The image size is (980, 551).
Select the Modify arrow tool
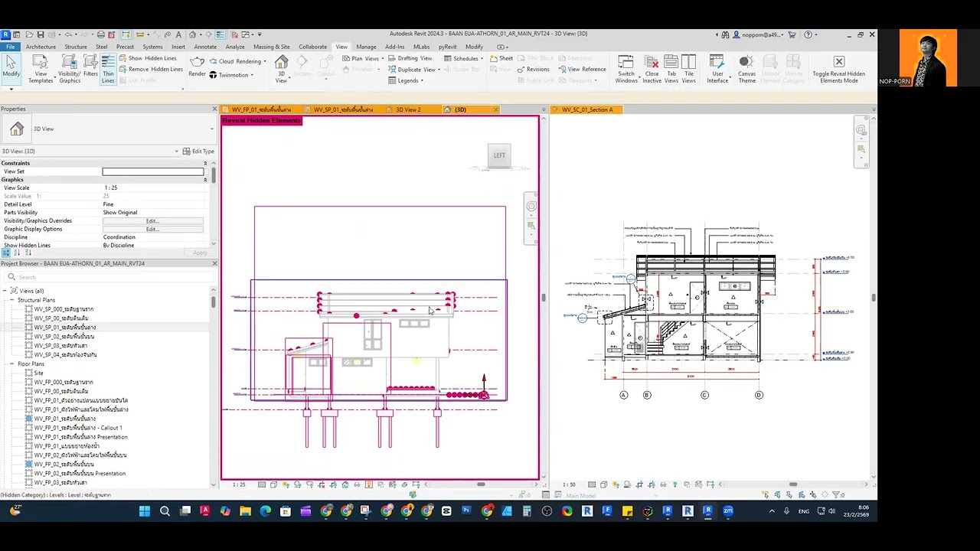(11, 67)
